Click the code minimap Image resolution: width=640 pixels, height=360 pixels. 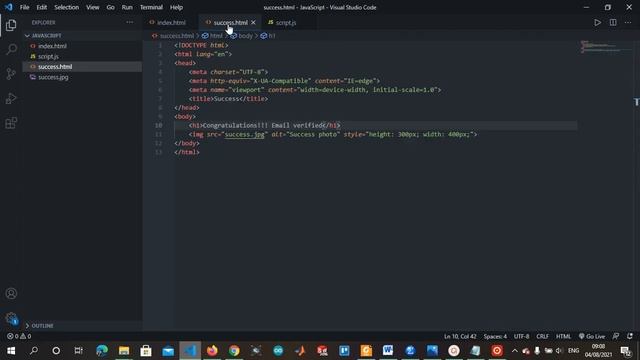pyautogui.click(x=605, y=47)
